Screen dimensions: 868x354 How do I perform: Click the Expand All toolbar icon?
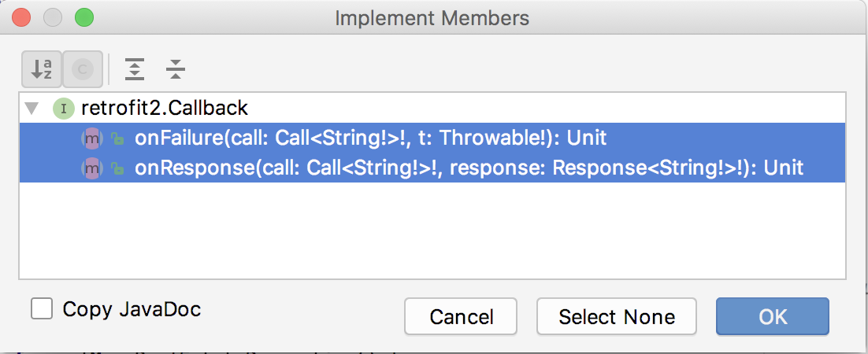135,70
